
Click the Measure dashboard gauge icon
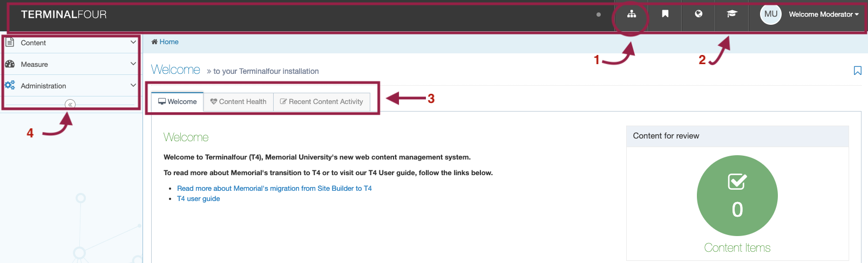point(10,64)
